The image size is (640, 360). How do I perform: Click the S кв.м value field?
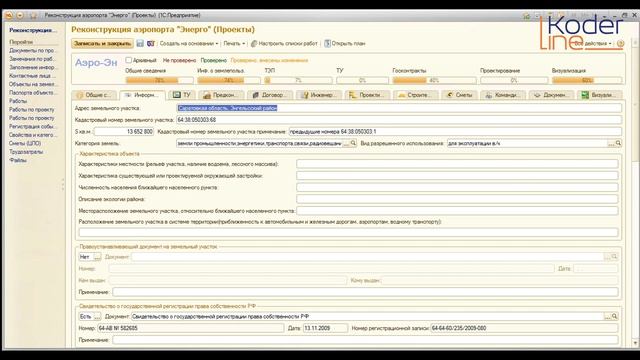[x=124, y=131]
